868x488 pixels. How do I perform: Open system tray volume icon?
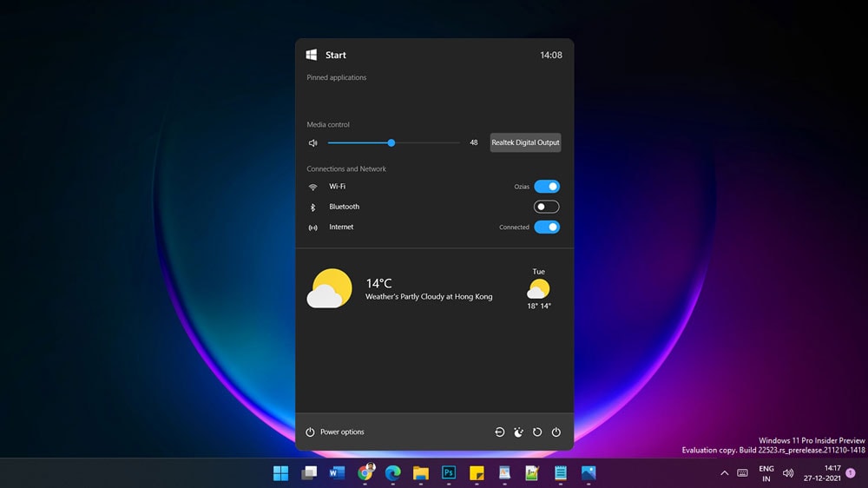click(x=788, y=473)
